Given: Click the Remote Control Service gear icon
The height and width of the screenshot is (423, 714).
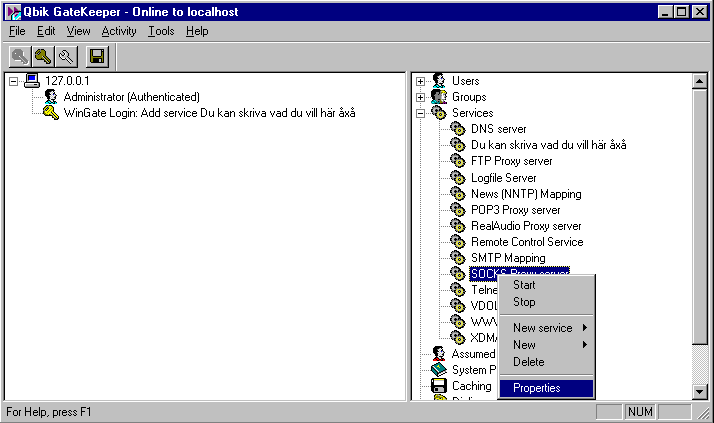Looking at the screenshot, I should coord(458,242).
